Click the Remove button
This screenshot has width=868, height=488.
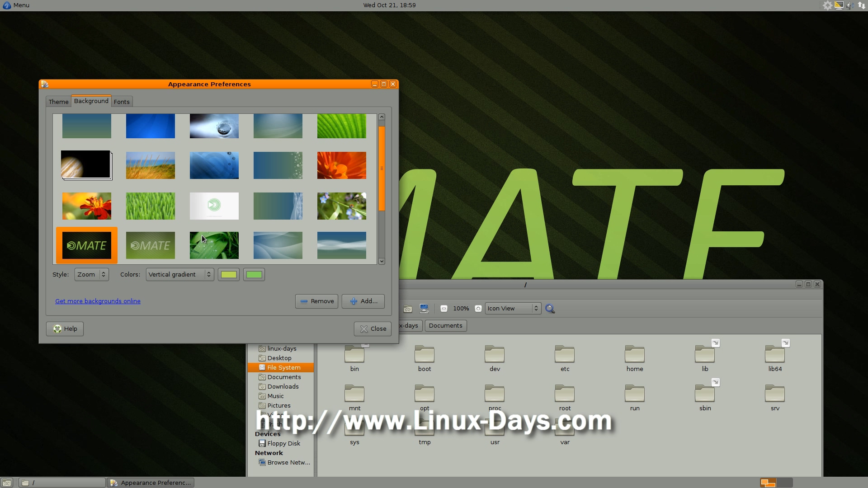coord(316,301)
